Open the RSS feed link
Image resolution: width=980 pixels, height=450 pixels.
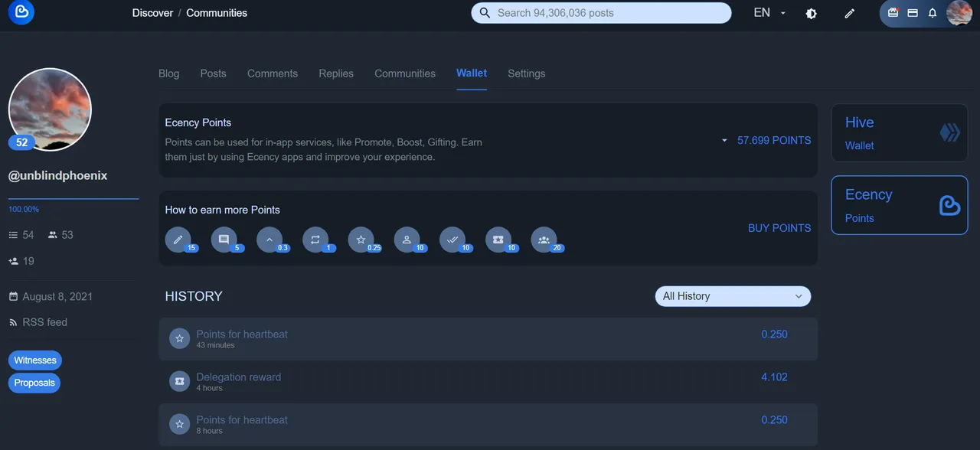point(38,322)
